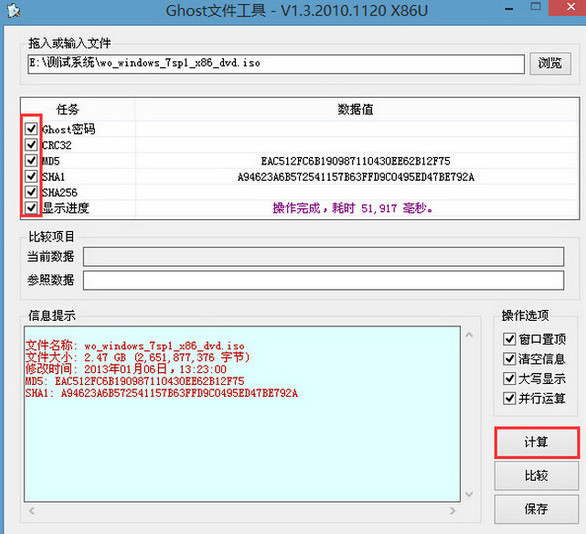The width and height of the screenshot is (586, 534).
Task: Uncheck the 大写显示 option
Action: [509, 379]
